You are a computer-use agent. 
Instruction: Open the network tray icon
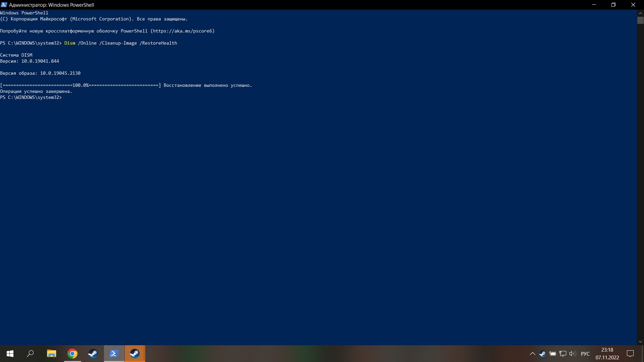pyautogui.click(x=563, y=354)
